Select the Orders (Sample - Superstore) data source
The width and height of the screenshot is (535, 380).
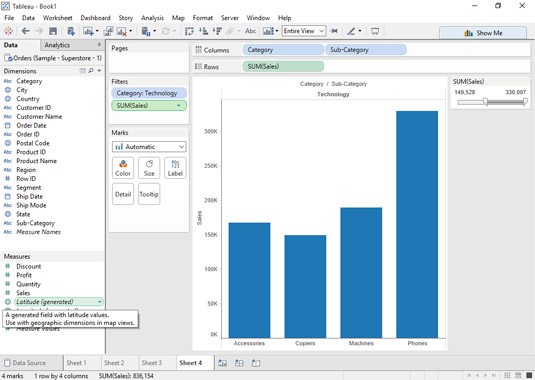click(x=53, y=58)
